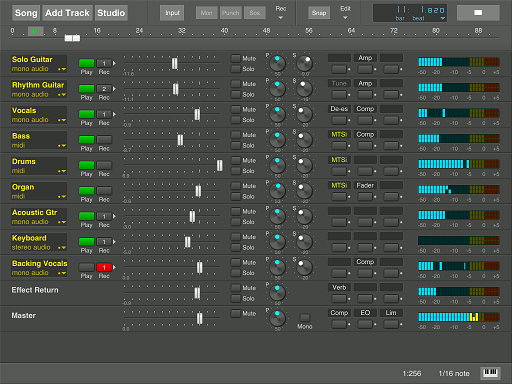Enable Play on Backing Vocals track
The height and width of the screenshot is (384, 512).
(x=86, y=267)
